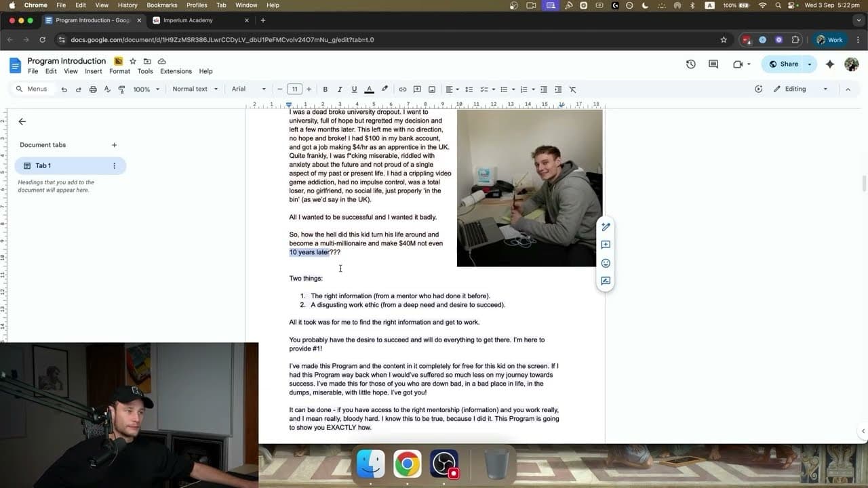Click the Menus search box

click(33, 89)
